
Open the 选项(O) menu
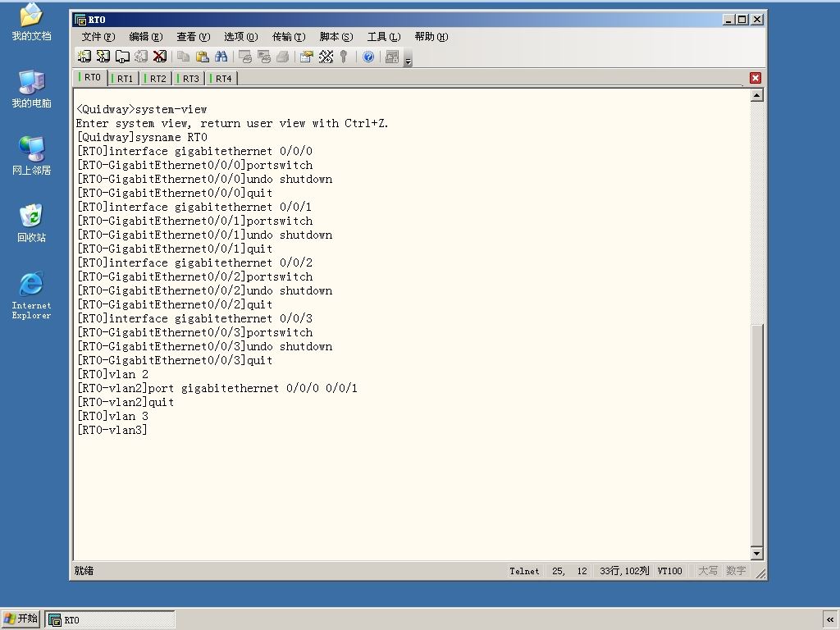coord(241,36)
